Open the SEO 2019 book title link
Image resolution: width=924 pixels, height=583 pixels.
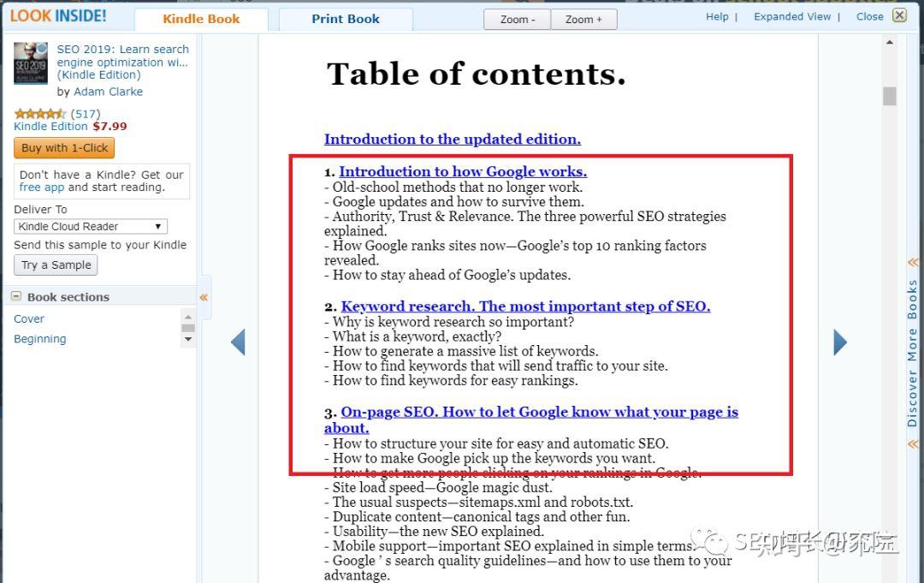(122, 62)
